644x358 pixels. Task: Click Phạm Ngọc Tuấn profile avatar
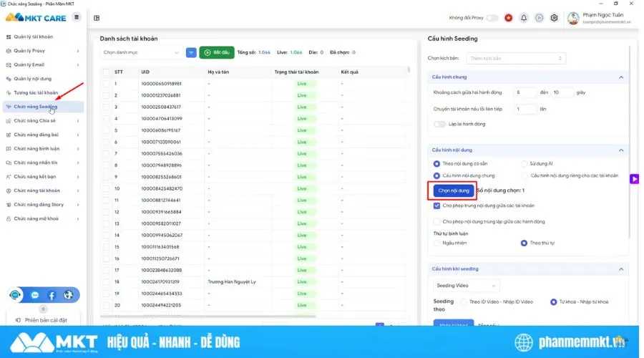coord(573,18)
